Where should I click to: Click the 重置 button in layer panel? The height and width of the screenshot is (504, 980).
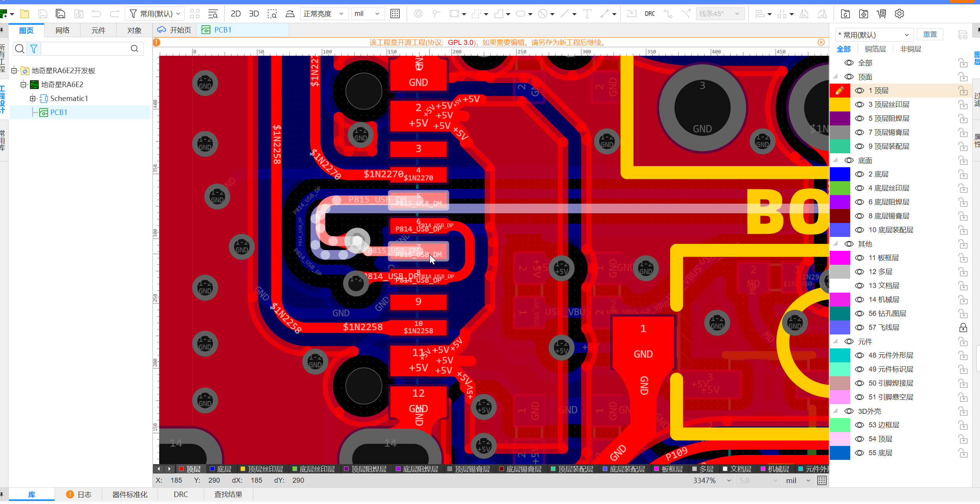click(x=930, y=34)
